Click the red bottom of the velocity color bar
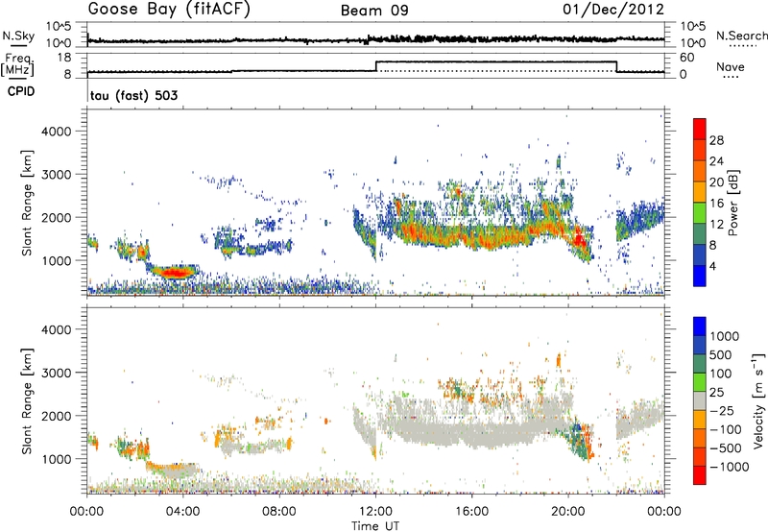The height and width of the screenshot is (532, 768). [x=700, y=475]
